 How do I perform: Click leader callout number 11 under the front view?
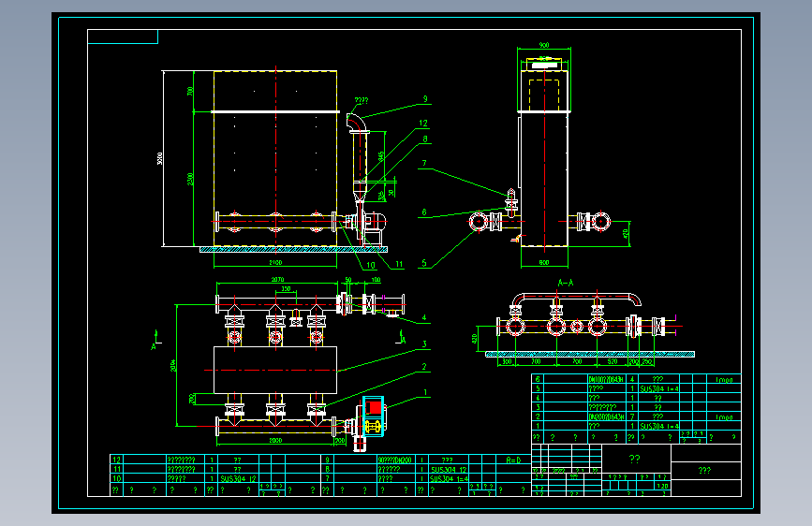[x=399, y=264]
